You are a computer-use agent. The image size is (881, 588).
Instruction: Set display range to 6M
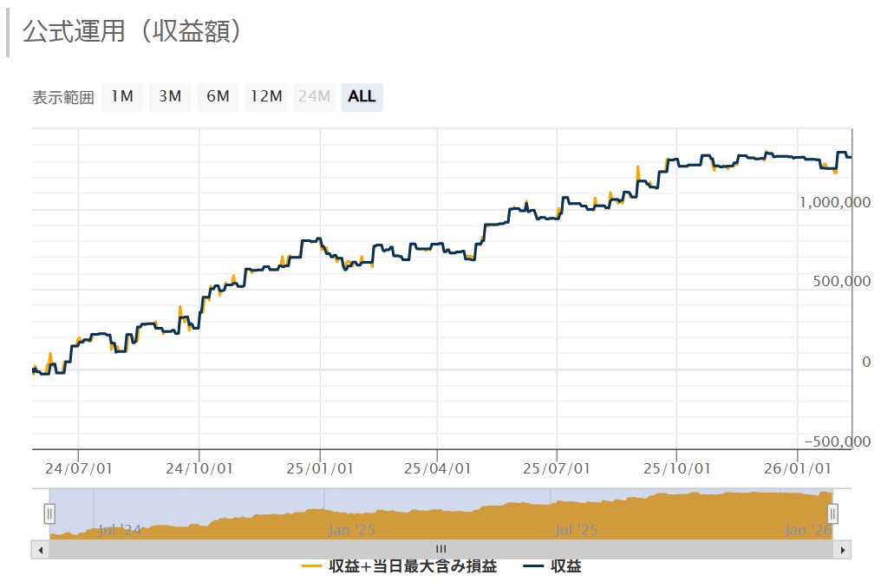pos(218,97)
